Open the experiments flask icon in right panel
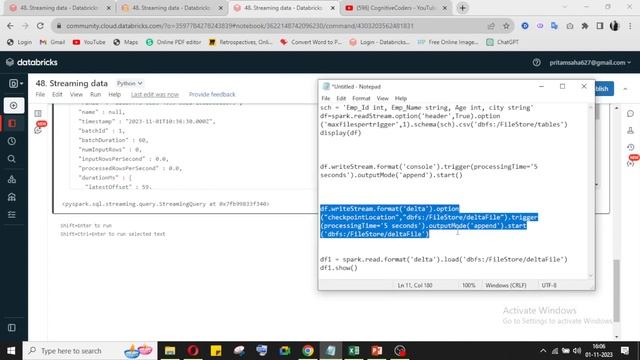This screenshot has width=640, height=360. point(630,130)
